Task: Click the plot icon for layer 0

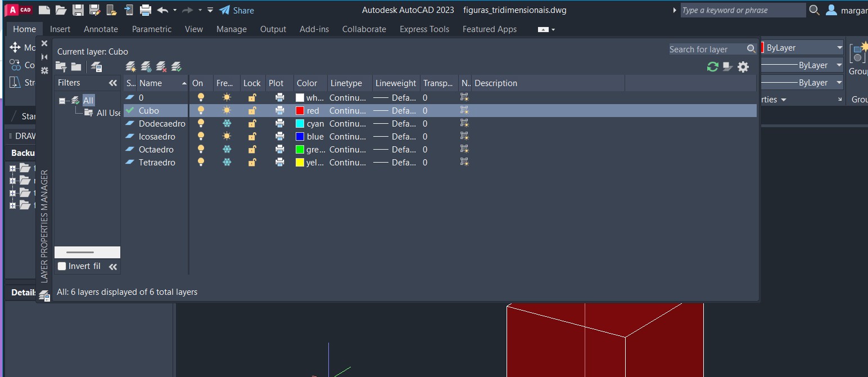Action: (280, 97)
